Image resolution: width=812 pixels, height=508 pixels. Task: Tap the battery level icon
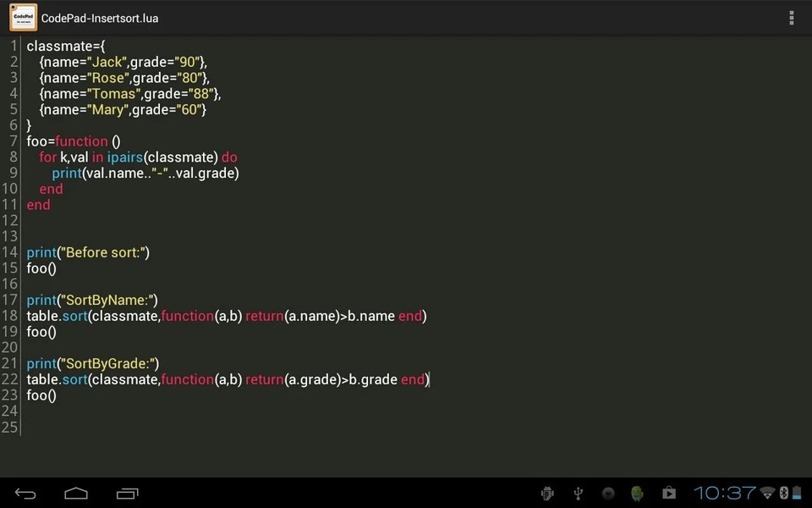click(797, 493)
